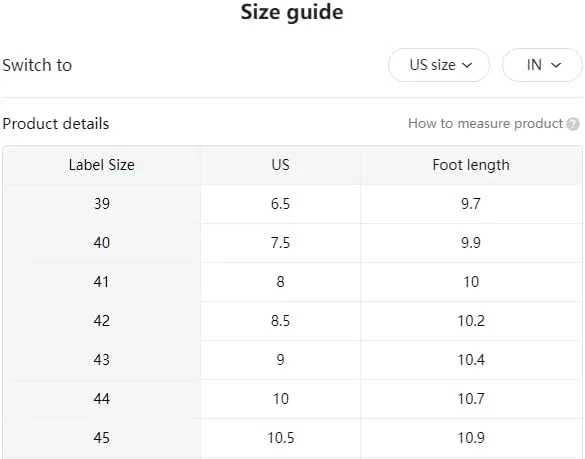This screenshot has width=585, height=459.
Task: Click the IN chevron arrow
Action: (x=556, y=65)
